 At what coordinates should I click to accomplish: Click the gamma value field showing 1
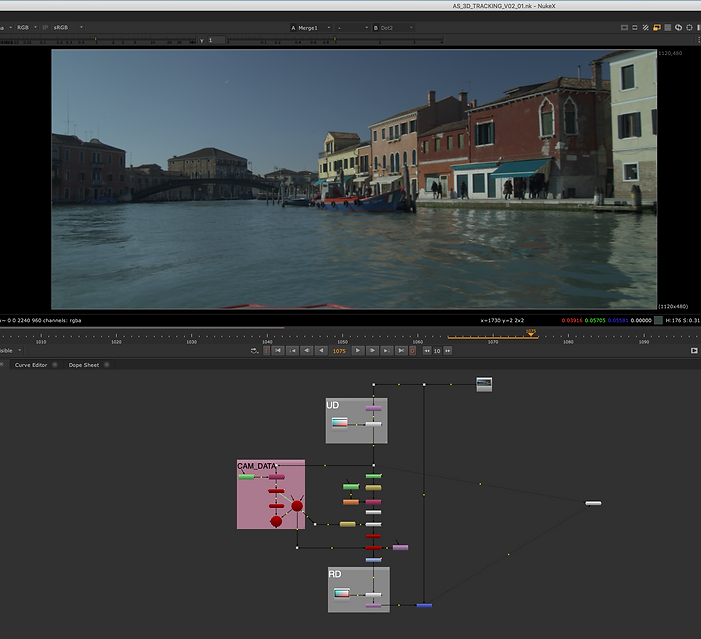click(x=216, y=40)
